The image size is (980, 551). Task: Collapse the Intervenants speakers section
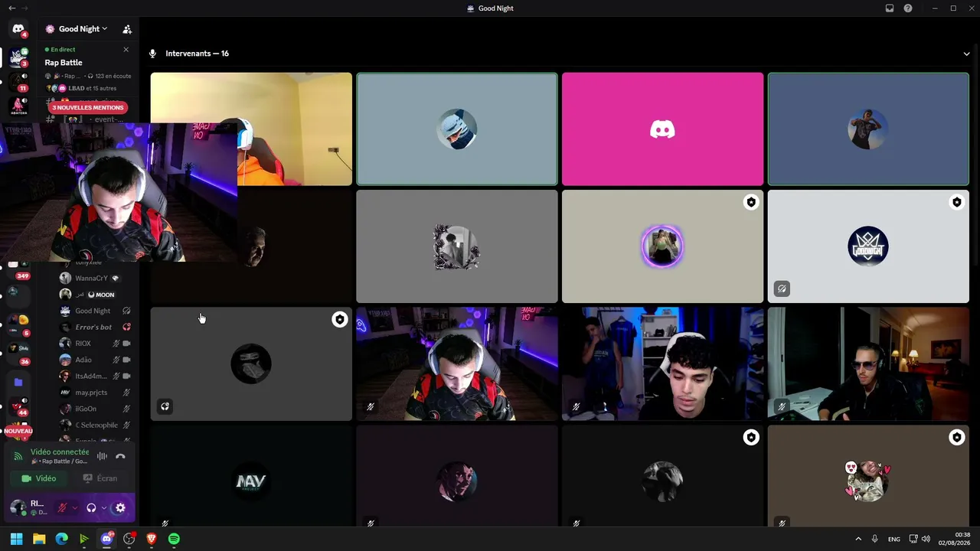[966, 54]
